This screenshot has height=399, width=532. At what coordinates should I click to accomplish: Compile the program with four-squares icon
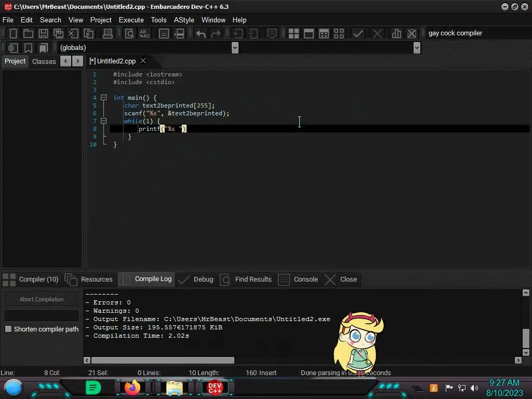pyautogui.click(x=294, y=33)
